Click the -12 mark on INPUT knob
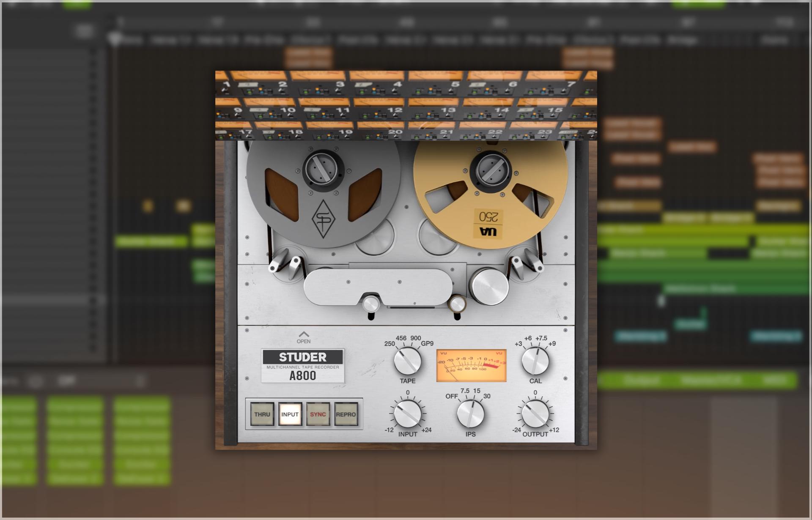Image resolution: width=812 pixels, height=520 pixels. tap(389, 430)
